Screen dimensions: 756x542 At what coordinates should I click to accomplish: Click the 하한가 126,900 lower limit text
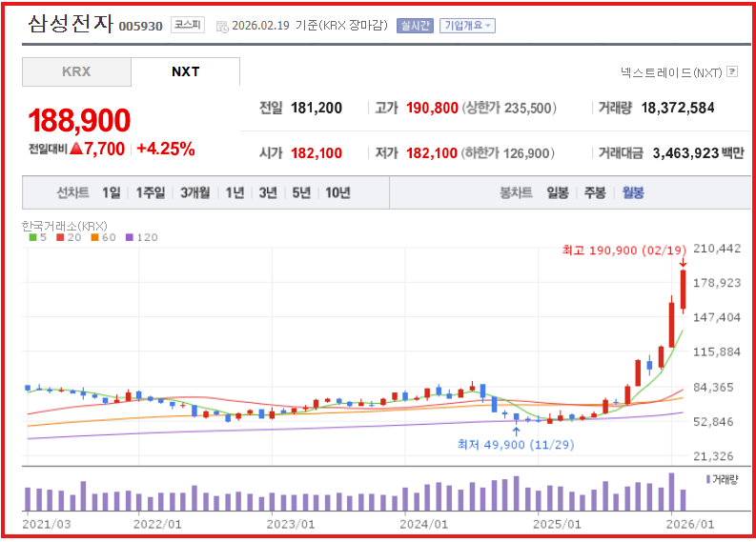point(508,153)
